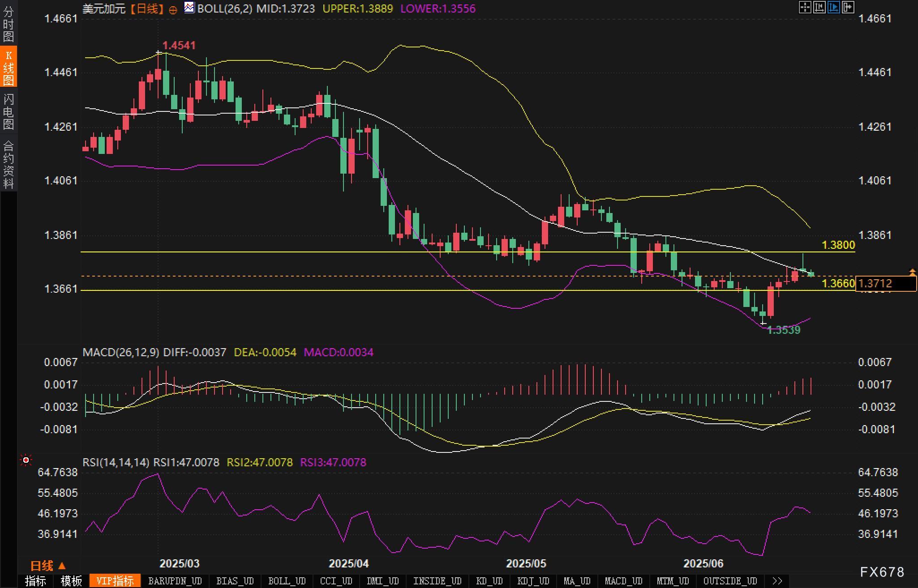Click the orange up arrow above price tag
Image resolution: width=918 pixels, height=588 pixels.
coord(912,272)
